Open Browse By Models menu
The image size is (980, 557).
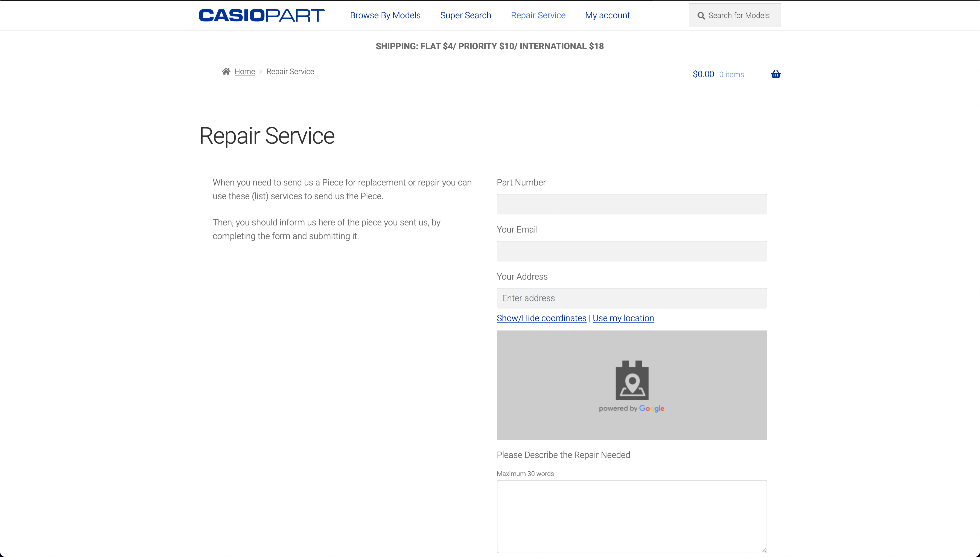click(x=385, y=15)
